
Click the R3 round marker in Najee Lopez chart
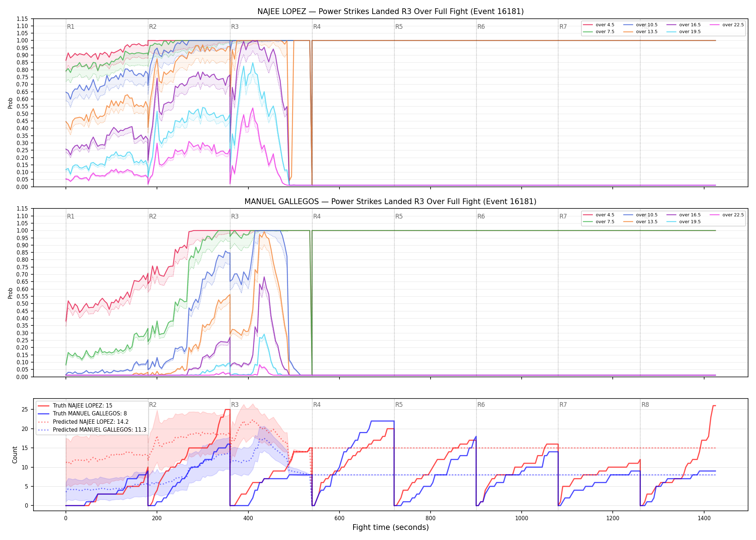(235, 27)
